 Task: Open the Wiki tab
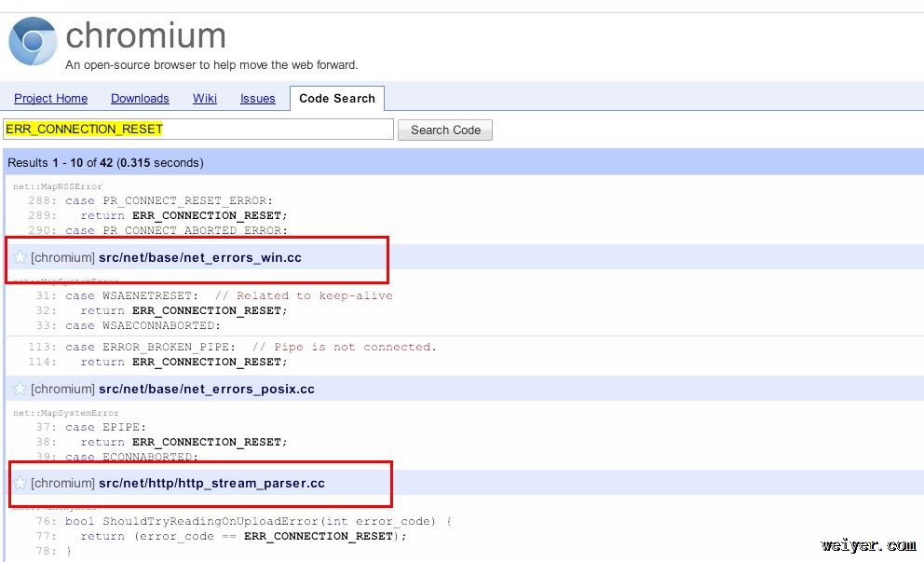tap(205, 99)
